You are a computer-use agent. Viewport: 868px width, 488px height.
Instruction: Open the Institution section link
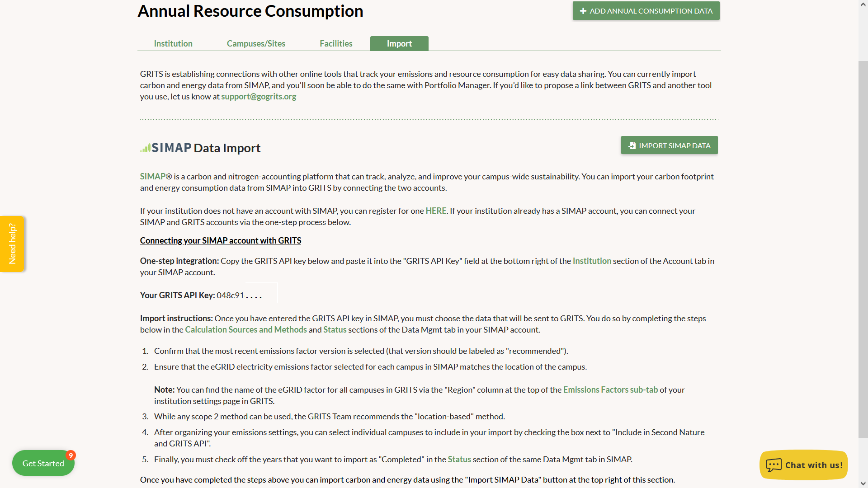[592, 261]
